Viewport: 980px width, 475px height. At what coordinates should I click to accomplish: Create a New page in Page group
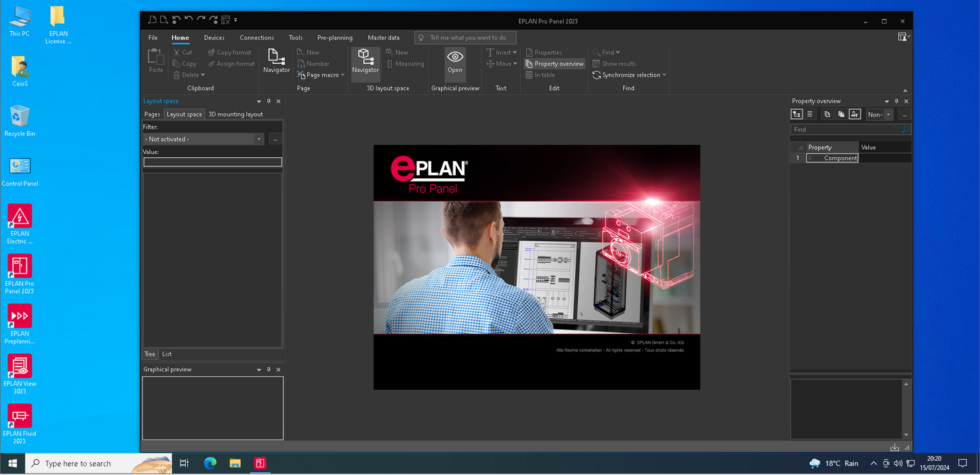point(308,52)
